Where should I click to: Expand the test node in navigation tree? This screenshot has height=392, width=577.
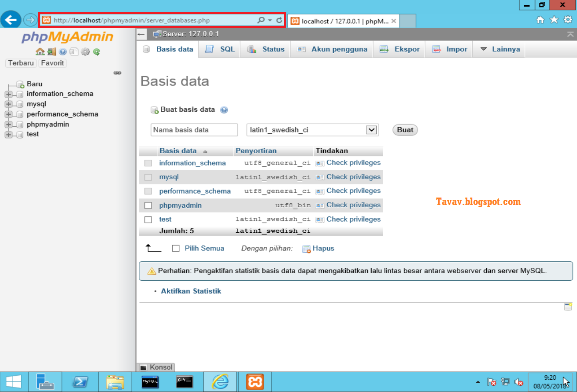pyautogui.click(x=8, y=135)
